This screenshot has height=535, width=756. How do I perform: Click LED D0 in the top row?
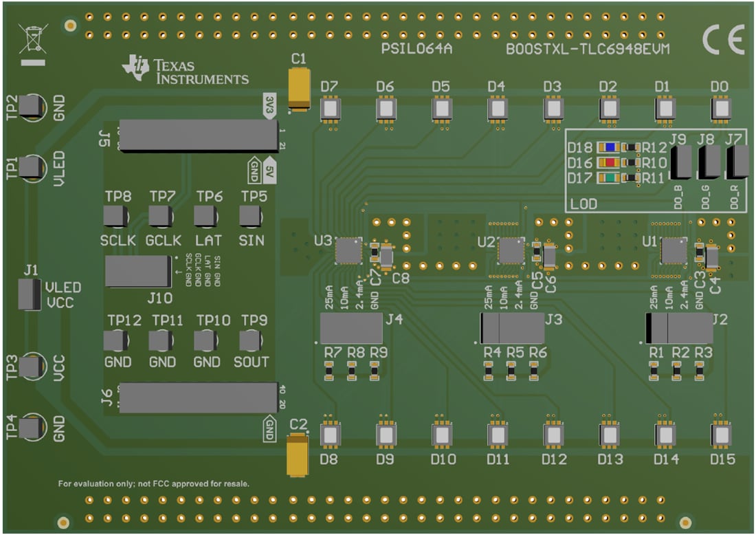tap(721, 108)
